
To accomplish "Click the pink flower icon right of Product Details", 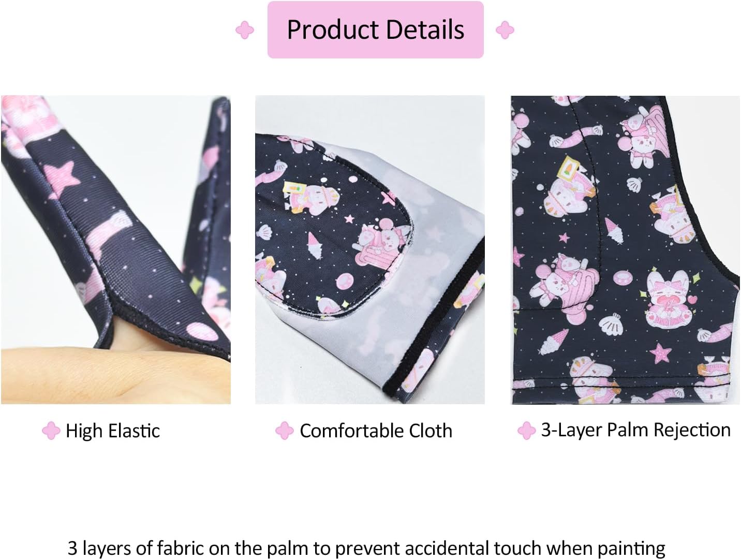I will click(x=505, y=30).
